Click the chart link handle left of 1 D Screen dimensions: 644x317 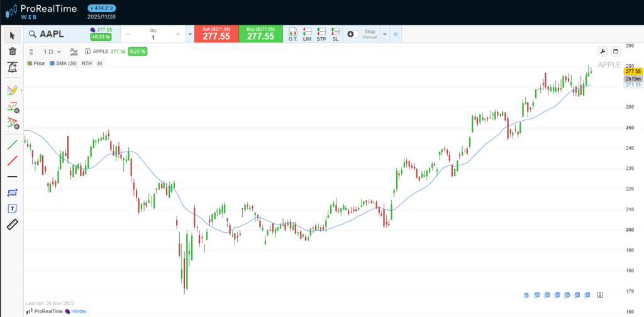point(31,52)
